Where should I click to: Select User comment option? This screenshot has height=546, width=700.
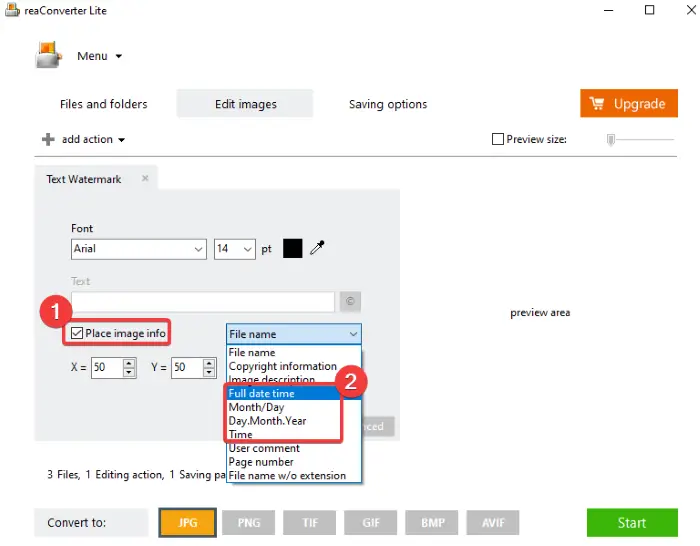pyautogui.click(x=294, y=448)
